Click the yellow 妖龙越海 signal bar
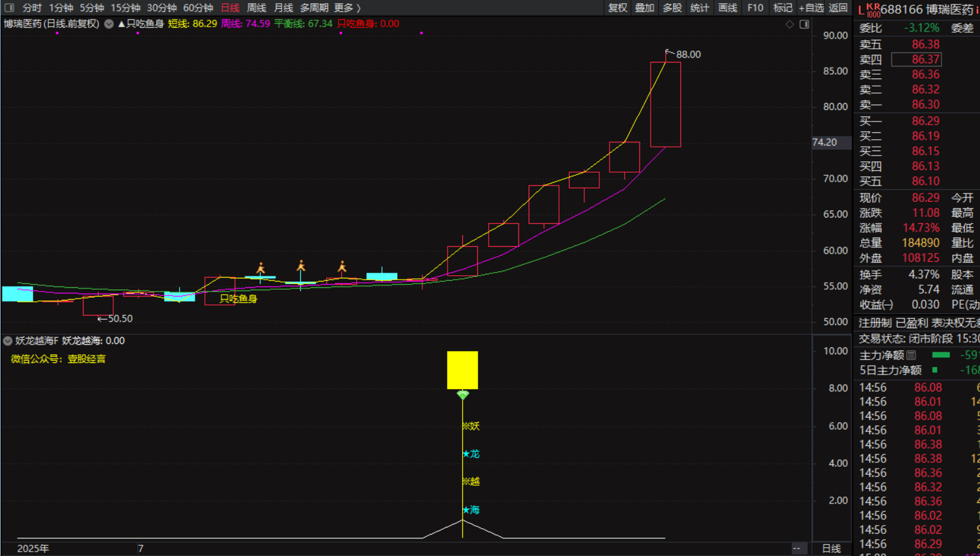 pos(462,370)
